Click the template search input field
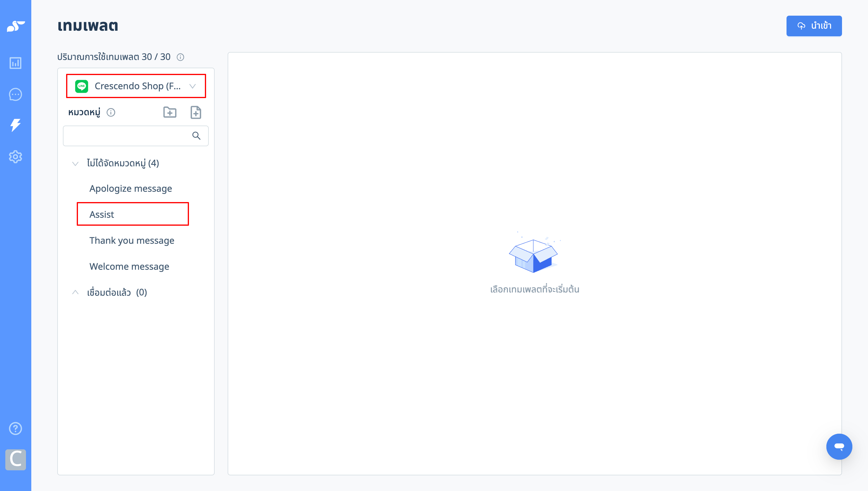Viewport: 868px width, 491px height. click(136, 136)
